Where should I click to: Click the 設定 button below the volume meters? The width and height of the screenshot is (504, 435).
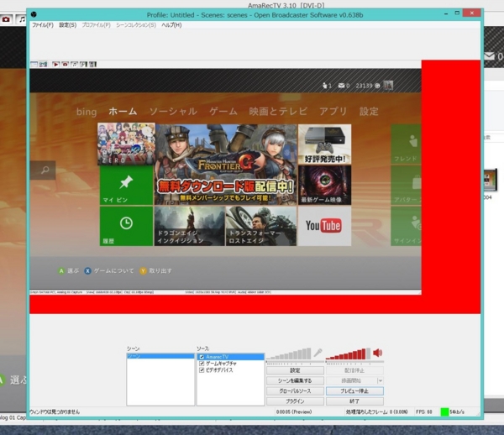pos(295,370)
